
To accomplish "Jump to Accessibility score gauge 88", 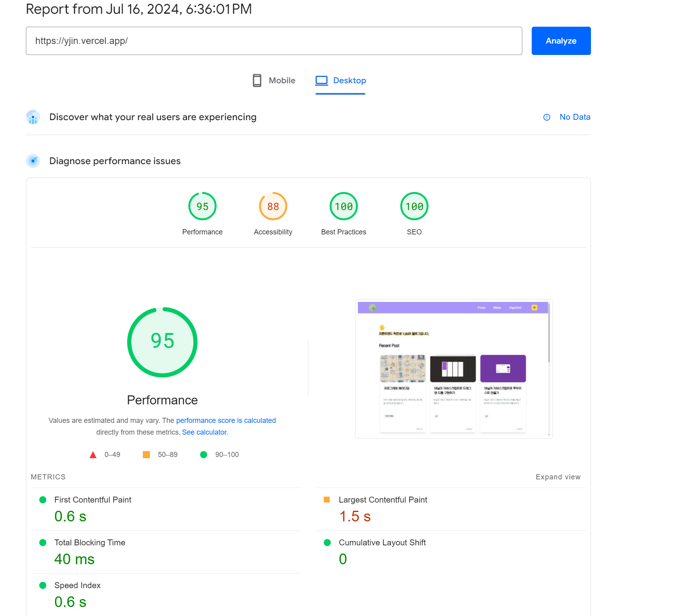I will coord(273,206).
